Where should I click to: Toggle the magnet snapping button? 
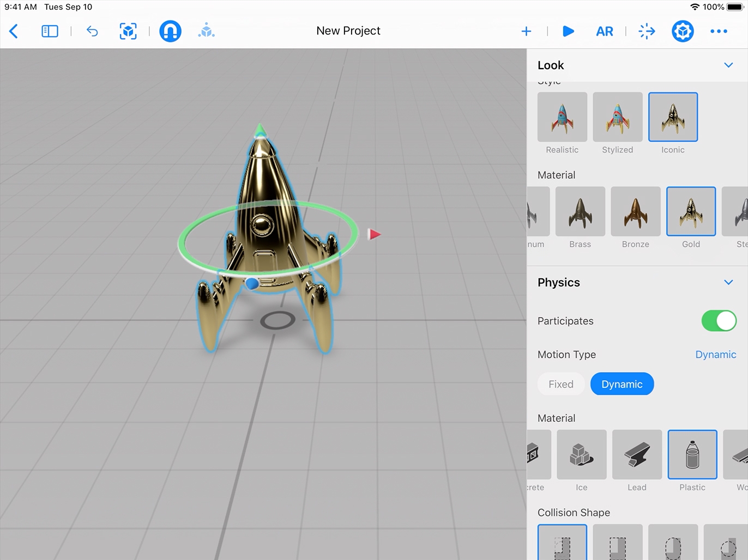pyautogui.click(x=170, y=31)
